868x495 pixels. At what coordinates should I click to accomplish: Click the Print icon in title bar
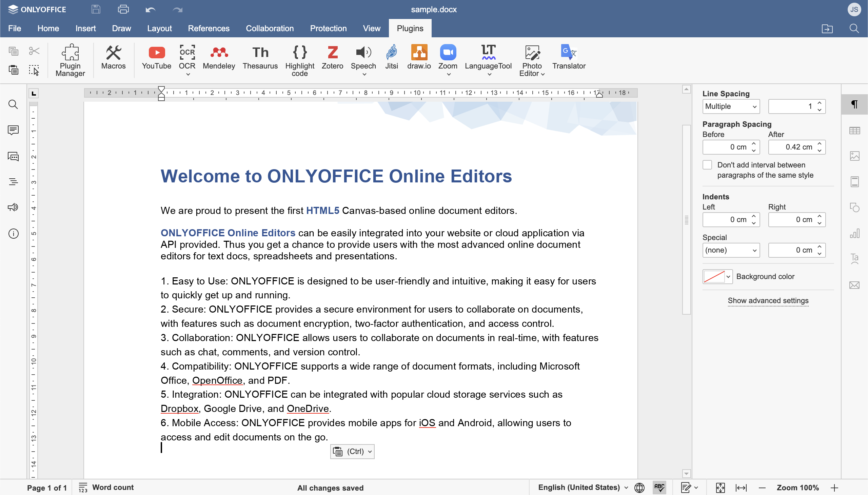pos(123,9)
